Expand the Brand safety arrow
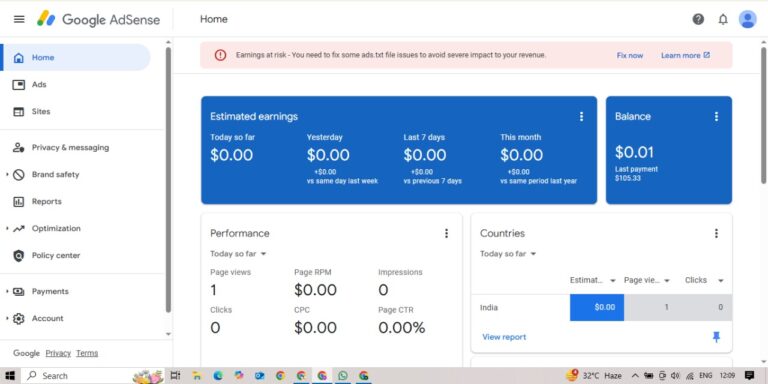Image resolution: width=768 pixels, height=384 pixels. [x=7, y=174]
